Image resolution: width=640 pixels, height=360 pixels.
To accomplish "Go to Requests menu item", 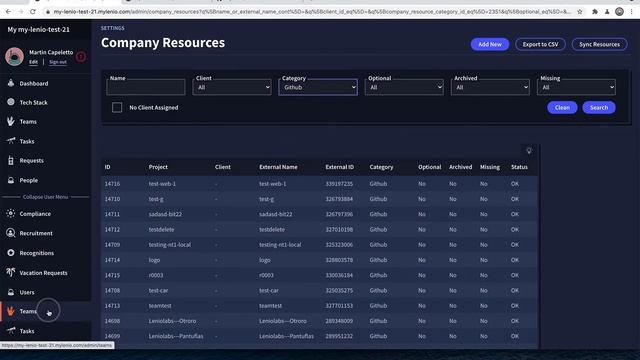I will click(x=31, y=160).
